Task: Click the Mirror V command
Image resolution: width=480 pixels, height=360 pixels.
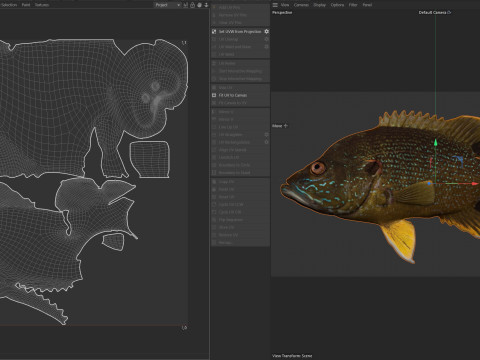Action: coord(223,119)
